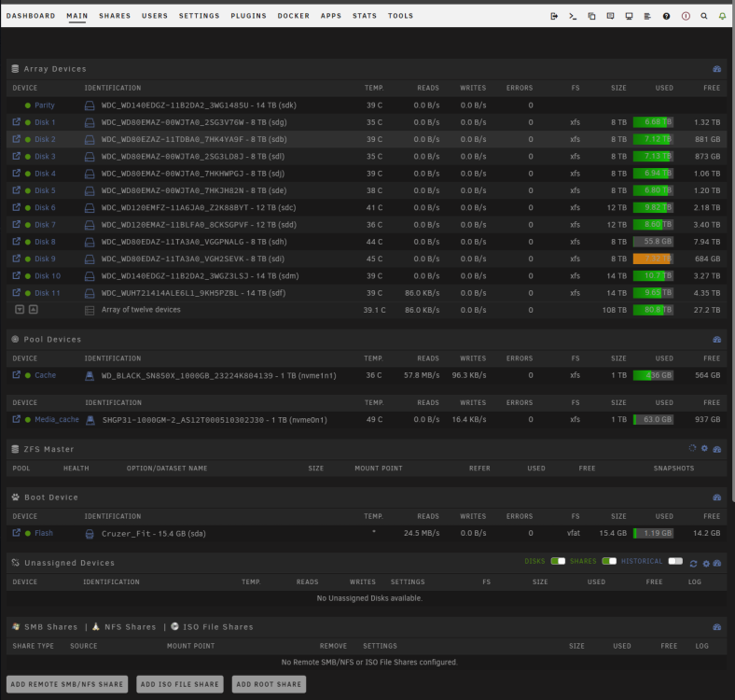This screenshot has height=700, width=735.
Task: Open the USERS tab
Action: coord(155,16)
